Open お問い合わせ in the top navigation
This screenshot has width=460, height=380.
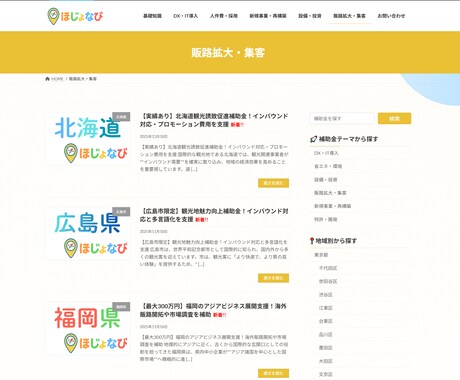(391, 16)
